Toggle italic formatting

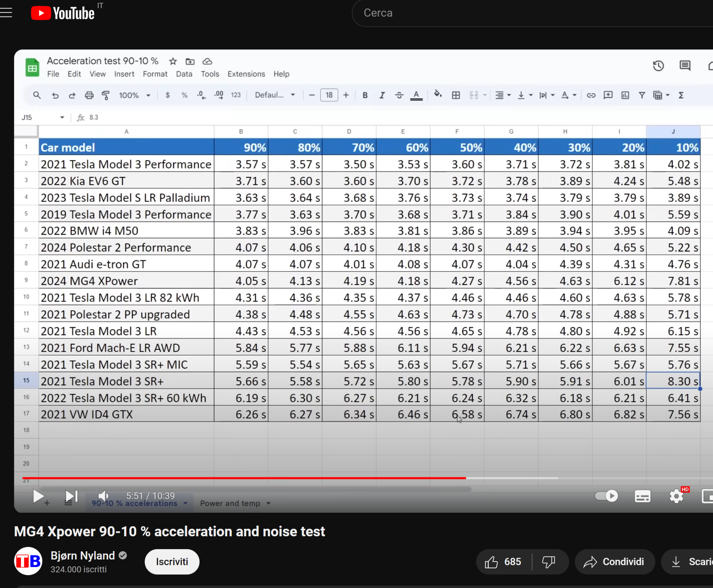pos(382,95)
